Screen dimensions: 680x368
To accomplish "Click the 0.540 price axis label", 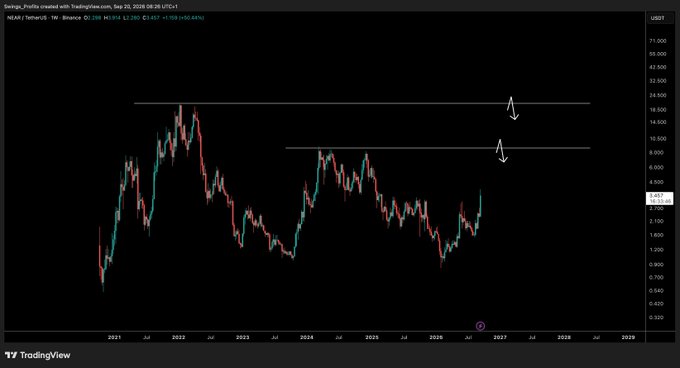I will (657, 290).
